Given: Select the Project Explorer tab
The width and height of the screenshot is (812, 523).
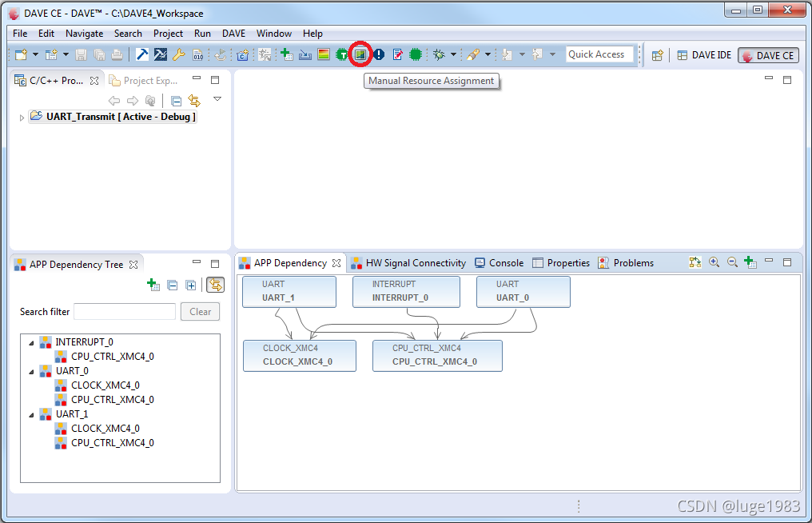Looking at the screenshot, I should pos(143,80).
